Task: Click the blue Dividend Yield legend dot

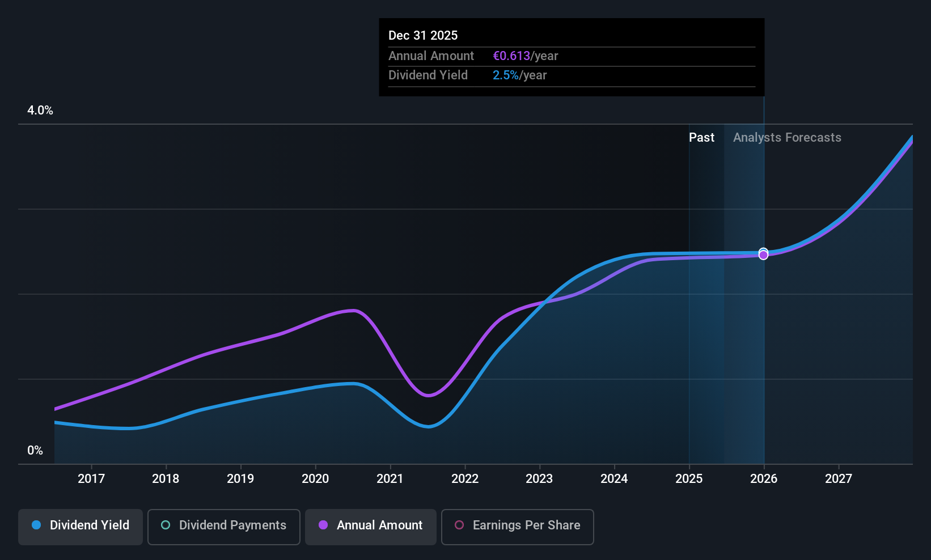Action: coord(36,525)
